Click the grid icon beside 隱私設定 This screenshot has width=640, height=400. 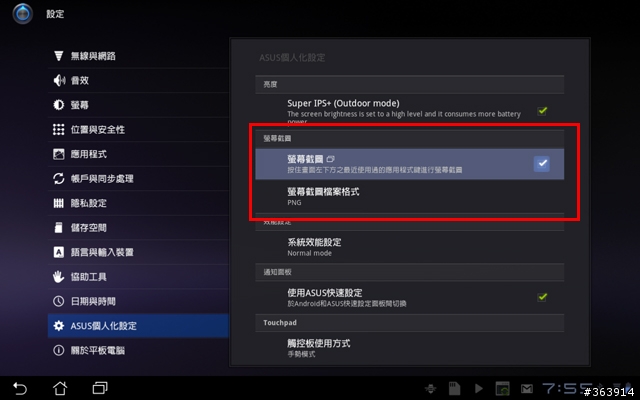click(x=58, y=203)
